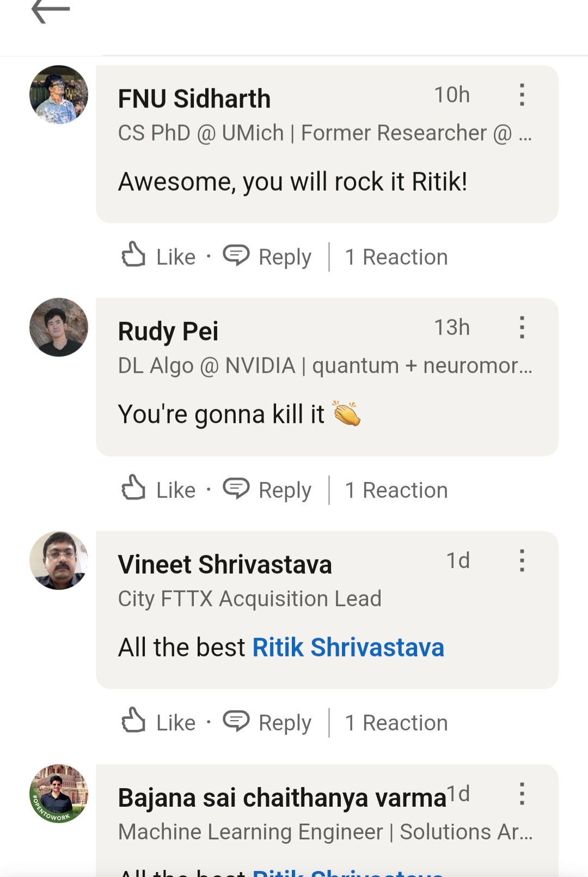Tap Vineet Shrivastava's avatar
588x877 pixels.
(x=59, y=561)
